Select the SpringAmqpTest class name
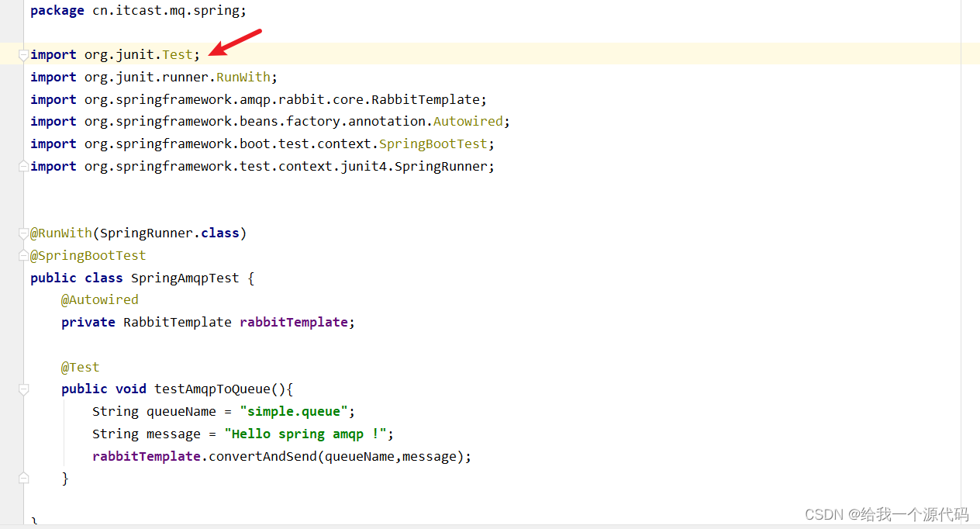This screenshot has height=529, width=980. [185, 278]
